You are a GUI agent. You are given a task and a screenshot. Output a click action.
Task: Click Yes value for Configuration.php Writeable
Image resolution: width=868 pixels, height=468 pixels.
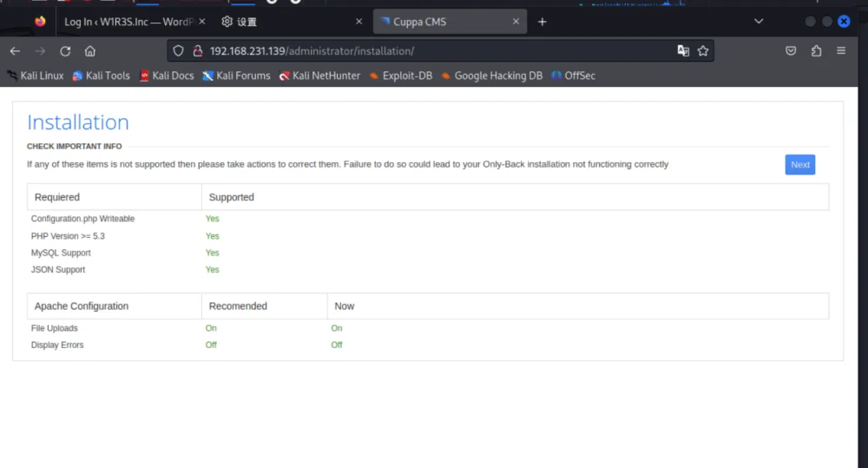click(x=213, y=219)
